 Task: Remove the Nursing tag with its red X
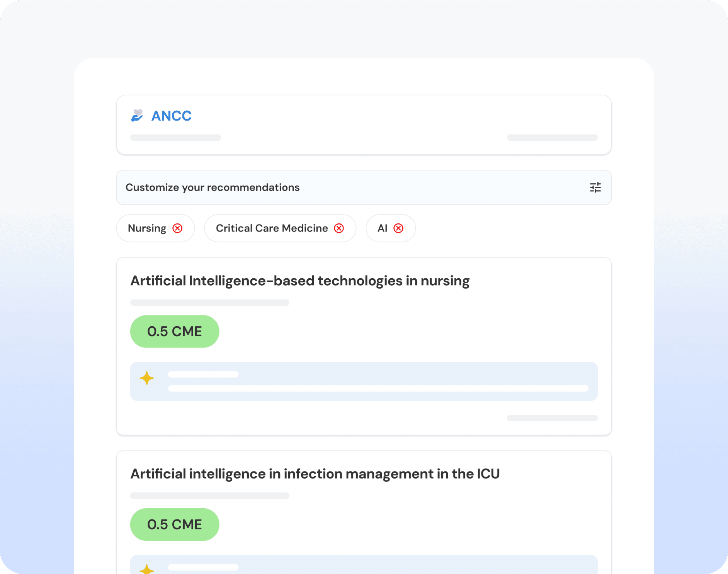coord(177,228)
